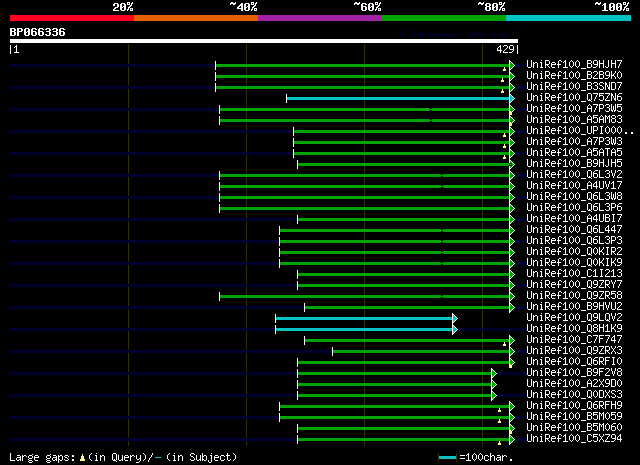
Task: Select the white BP066336 query sequence bar
Action: [264, 41]
